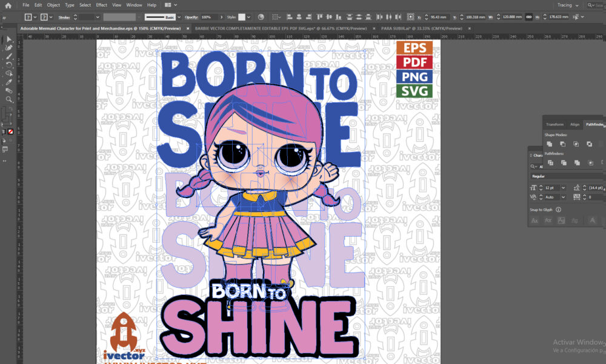Open the kerning Auto dropdown
The width and height of the screenshot is (606, 364).
[563, 197]
